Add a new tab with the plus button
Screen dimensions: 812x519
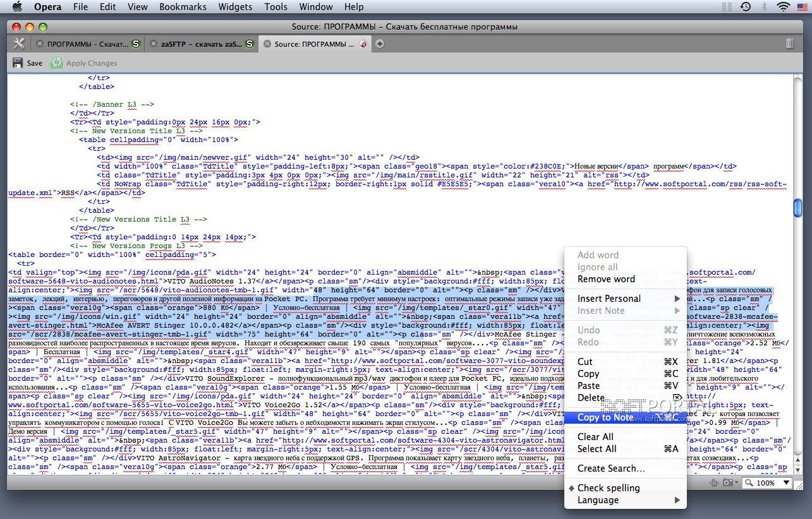(x=380, y=44)
